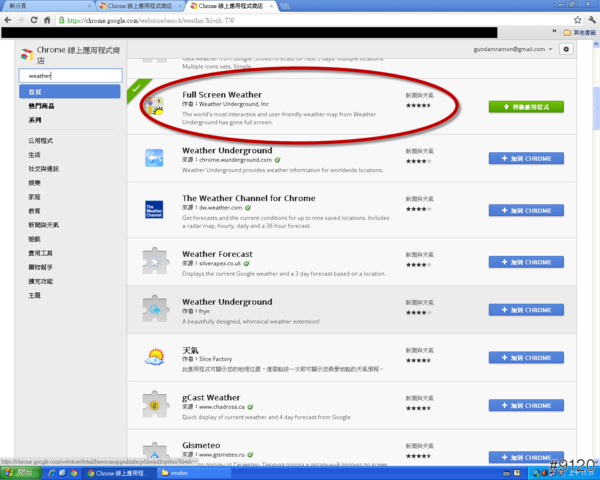Click the Windows Start button
The width and height of the screenshot is (600, 480).
click(20, 472)
